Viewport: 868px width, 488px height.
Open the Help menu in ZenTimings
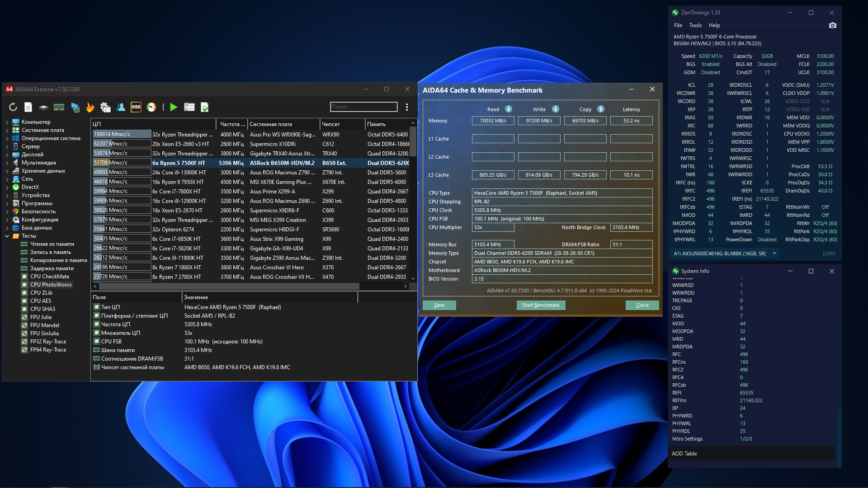click(x=714, y=25)
